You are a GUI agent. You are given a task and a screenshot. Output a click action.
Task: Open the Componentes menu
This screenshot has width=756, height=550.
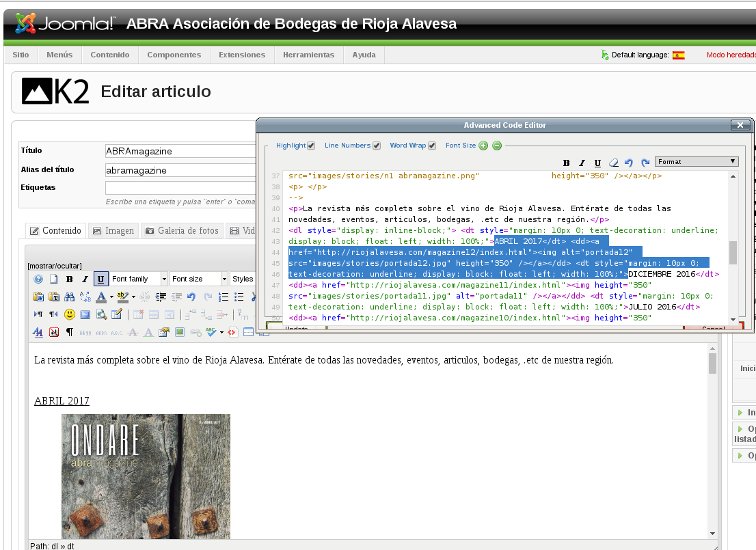click(x=174, y=55)
